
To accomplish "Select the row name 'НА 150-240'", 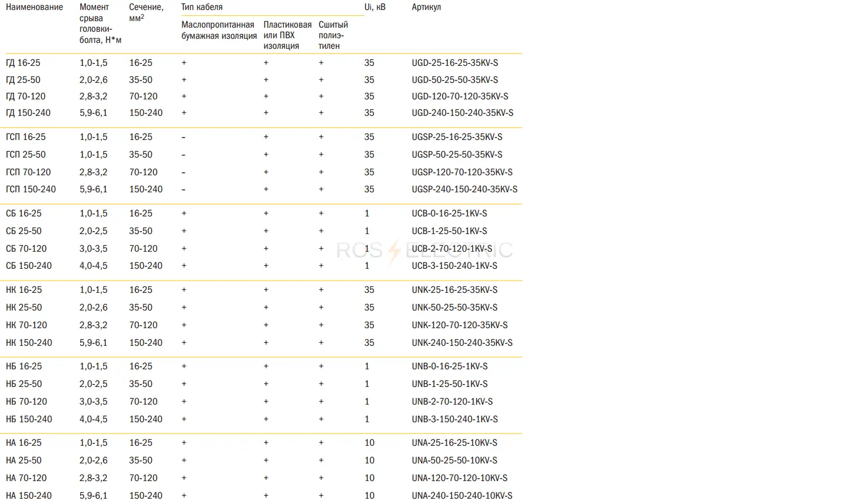I will 29,496.
